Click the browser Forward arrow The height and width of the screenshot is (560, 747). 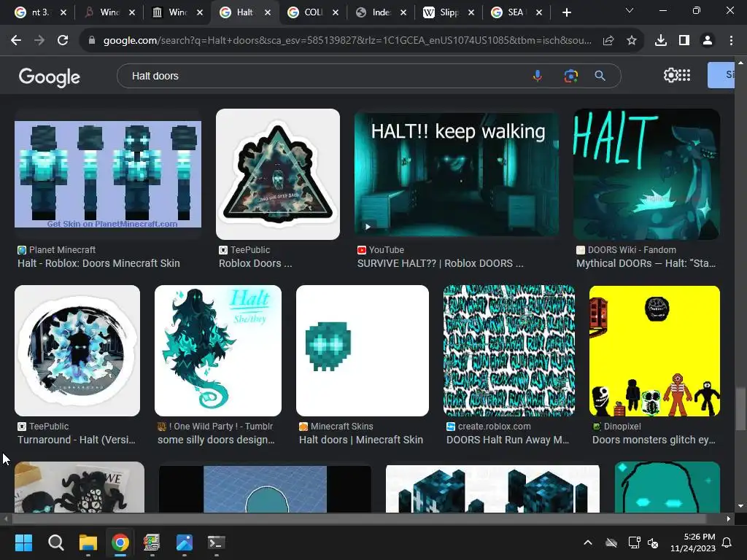click(39, 41)
